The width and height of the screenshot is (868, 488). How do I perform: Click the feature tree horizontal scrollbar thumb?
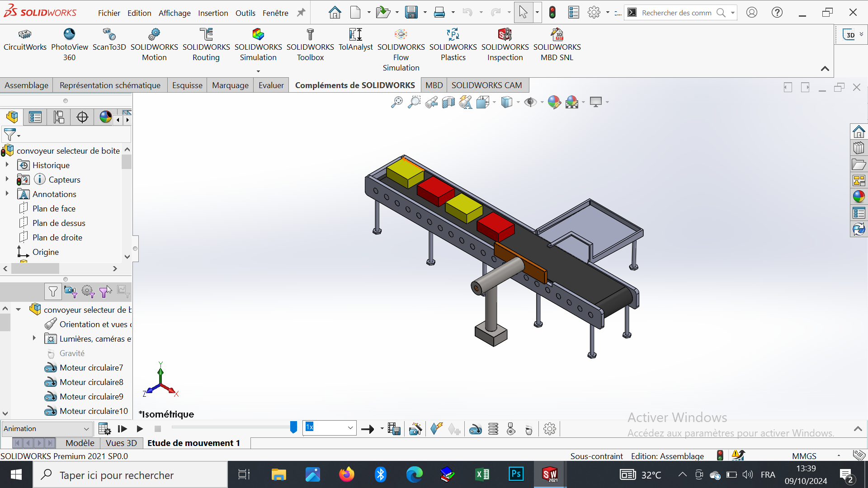tap(35, 268)
